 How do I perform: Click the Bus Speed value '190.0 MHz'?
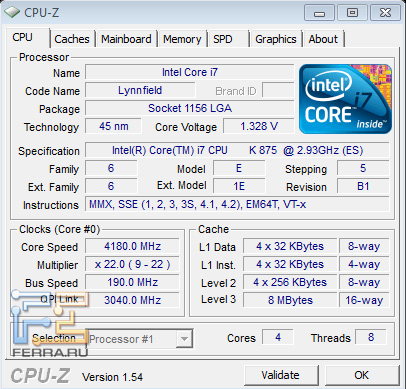tap(132, 282)
